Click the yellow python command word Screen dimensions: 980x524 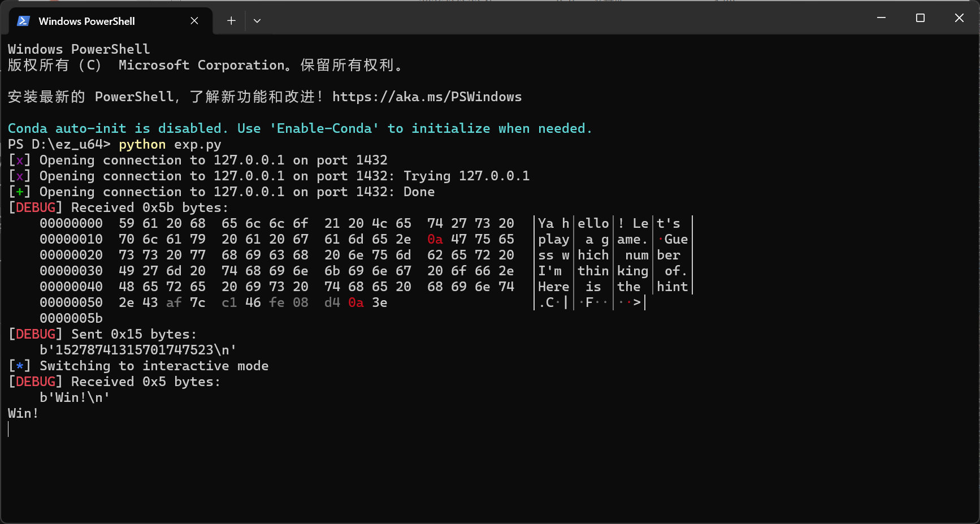(x=142, y=145)
